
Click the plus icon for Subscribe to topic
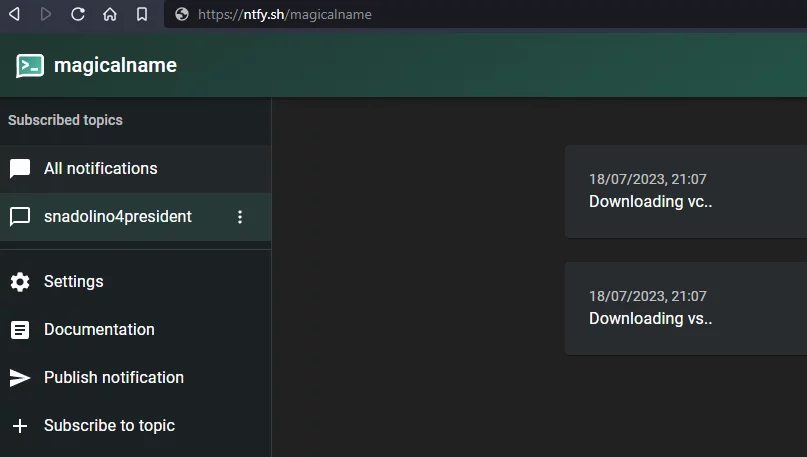(20, 426)
